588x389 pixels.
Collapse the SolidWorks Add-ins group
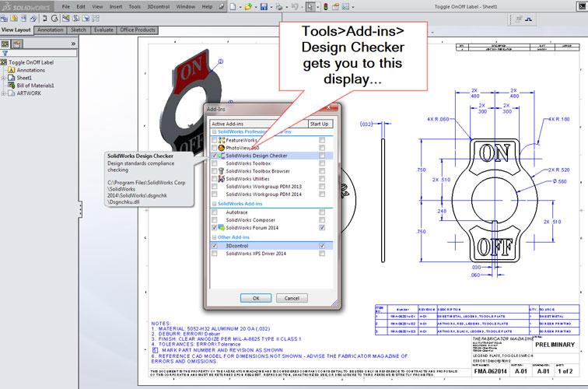tap(215, 204)
